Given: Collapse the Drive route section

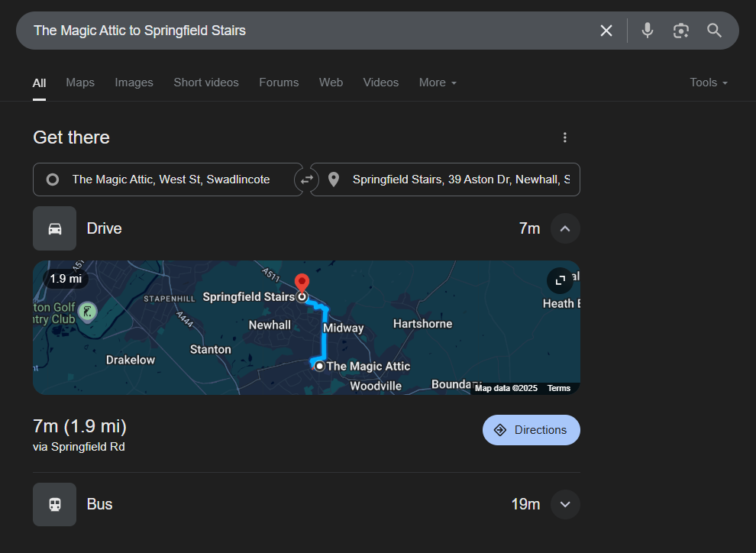Looking at the screenshot, I should click(565, 228).
